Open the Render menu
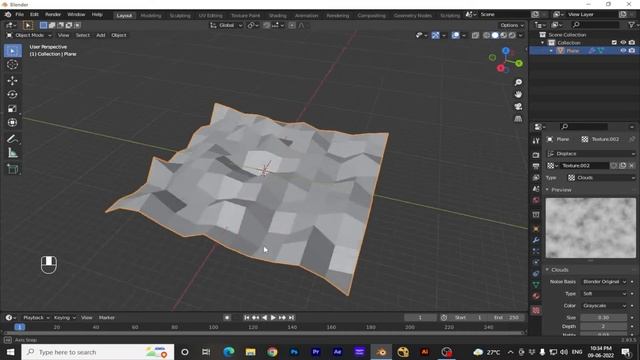Viewport: 640px width, 360px height. click(53, 15)
